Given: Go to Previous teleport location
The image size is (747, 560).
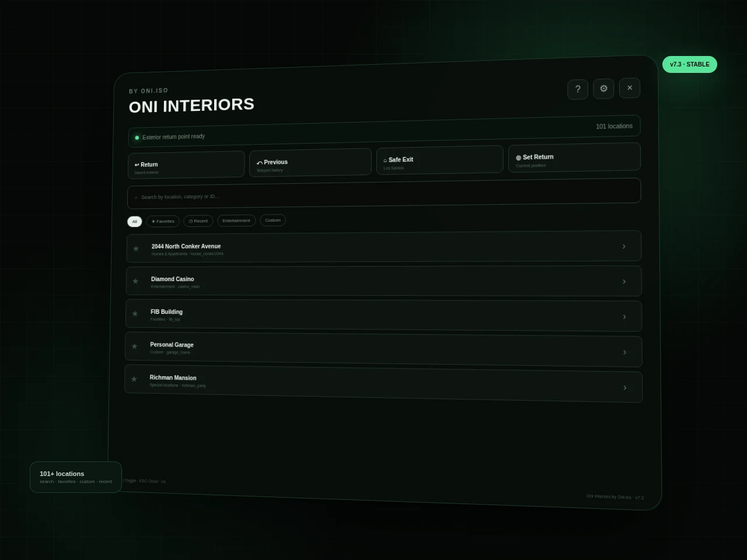Looking at the screenshot, I should [310, 163].
